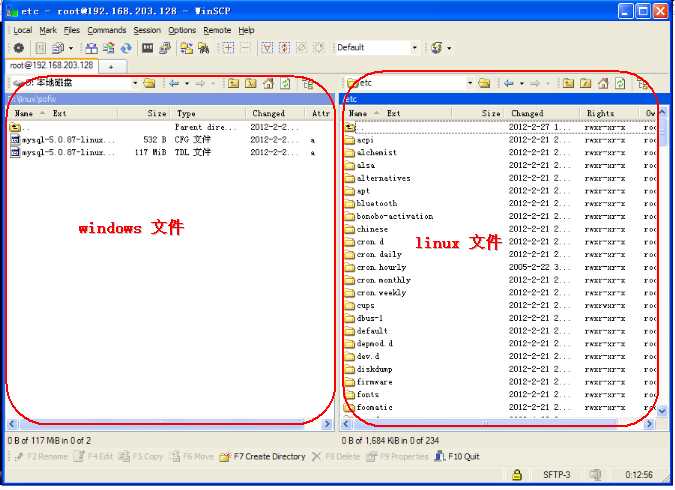Open the Default transfer settings dropdown

click(x=415, y=48)
